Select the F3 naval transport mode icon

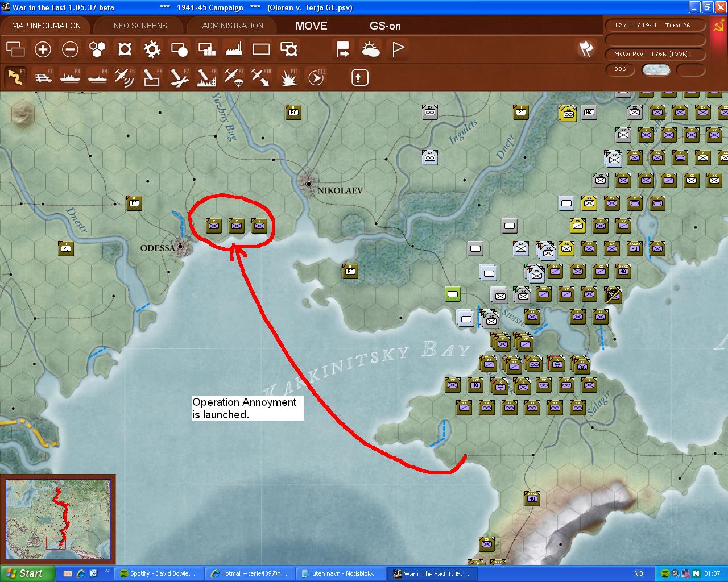(70, 77)
